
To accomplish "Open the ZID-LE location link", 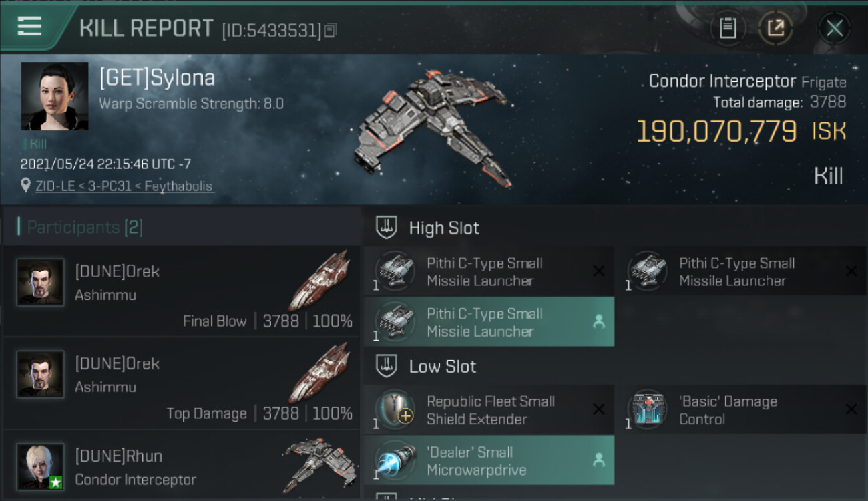I will tap(55, 186).
